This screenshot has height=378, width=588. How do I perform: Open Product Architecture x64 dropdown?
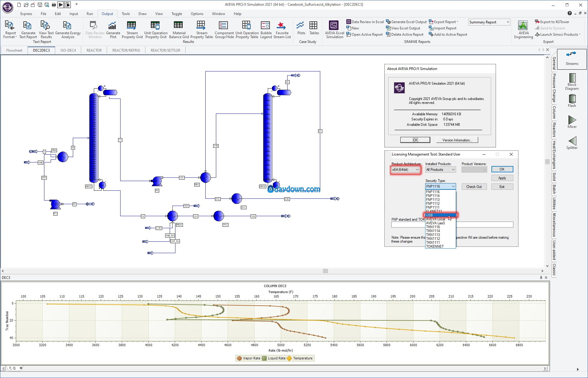coord(405,170)
